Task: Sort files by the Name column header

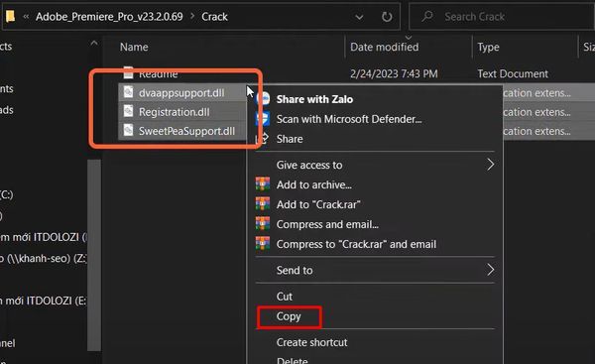Action: pyautogui.click(x=134, y=47)
